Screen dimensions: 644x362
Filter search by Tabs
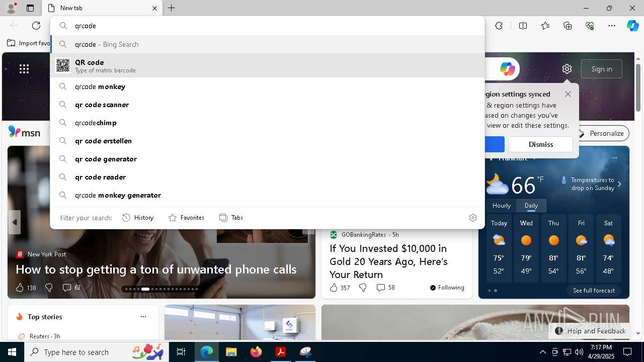point(231,218)
